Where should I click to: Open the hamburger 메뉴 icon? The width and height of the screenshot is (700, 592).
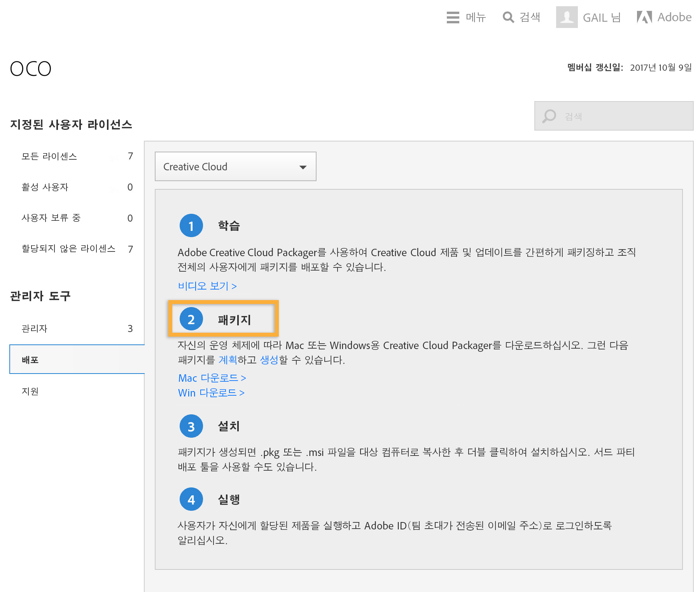point(453,17)
